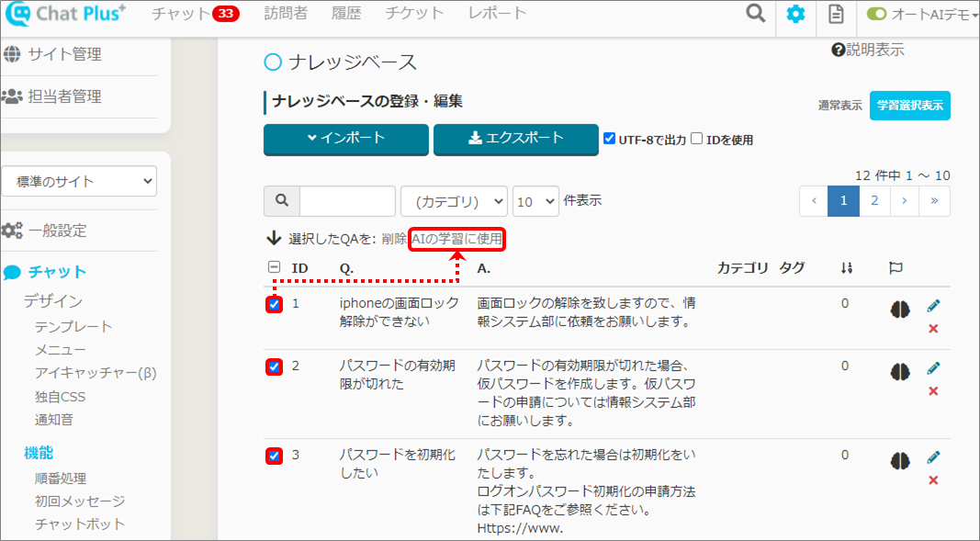This screenshot has height=541, width=980.
Task: Edit QA 2 with the pencil icon
Action: click(x=933, y=367)
